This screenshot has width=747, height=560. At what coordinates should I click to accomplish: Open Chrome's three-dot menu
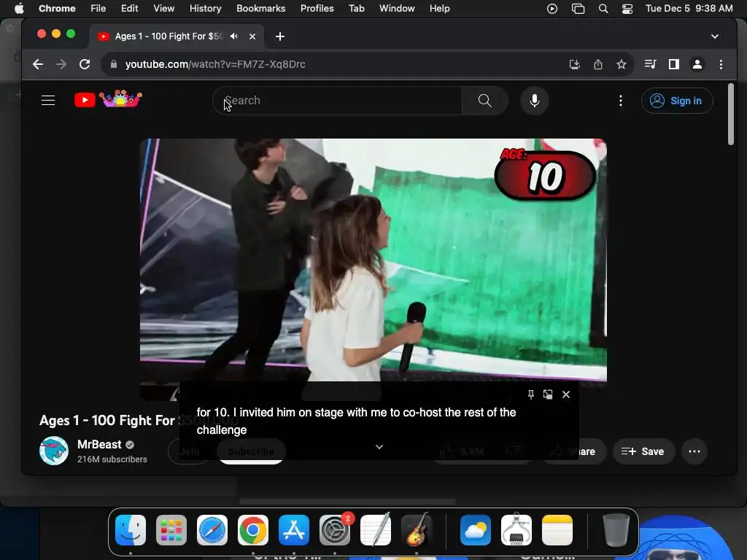[721, 64]
